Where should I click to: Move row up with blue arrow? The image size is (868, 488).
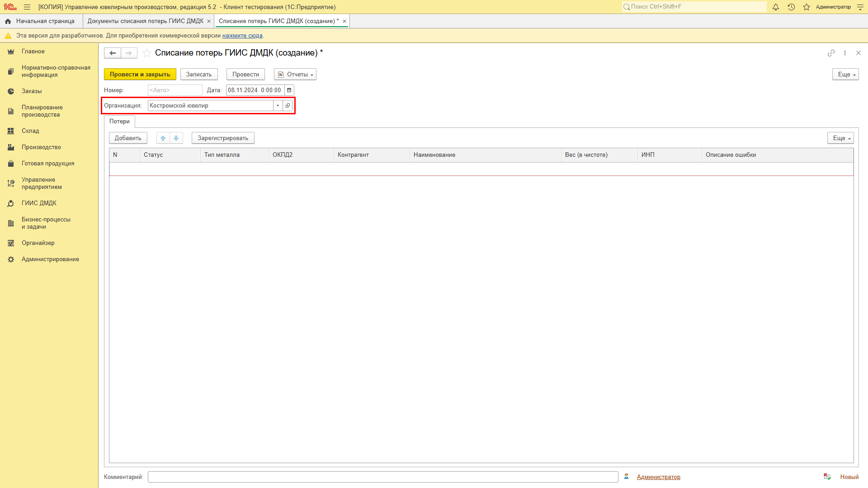[x=163, y=138]
